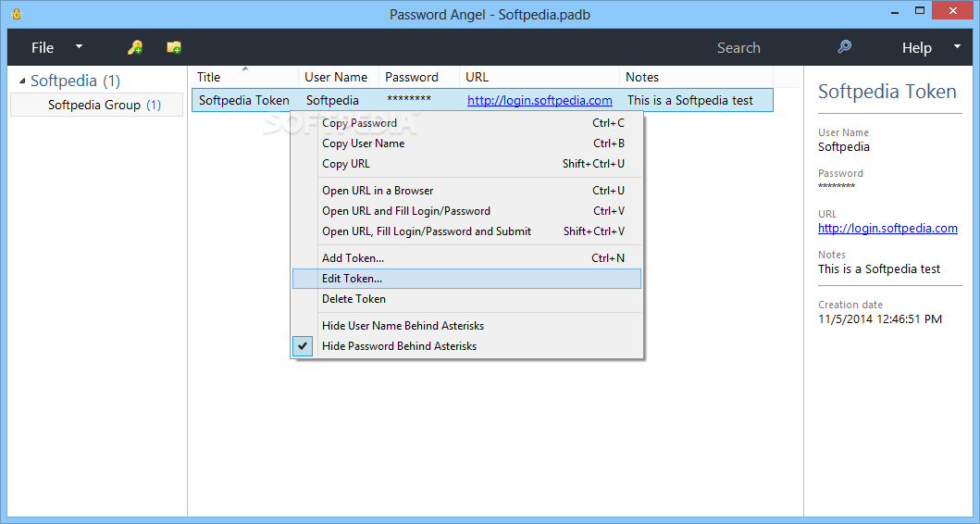Choose Open URL, Fill Login/Password and Submit
The height and width of the screenshot is (524, 980).
[467, 231]
